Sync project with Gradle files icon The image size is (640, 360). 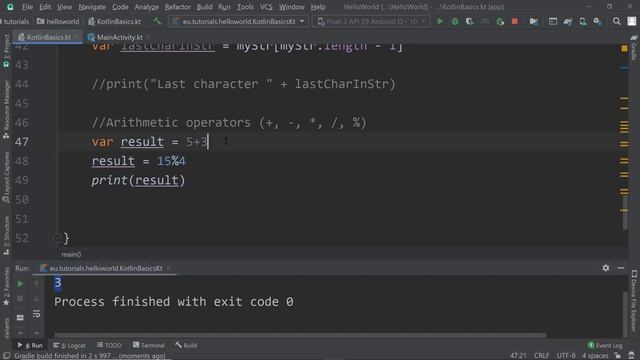click(568, 21)
